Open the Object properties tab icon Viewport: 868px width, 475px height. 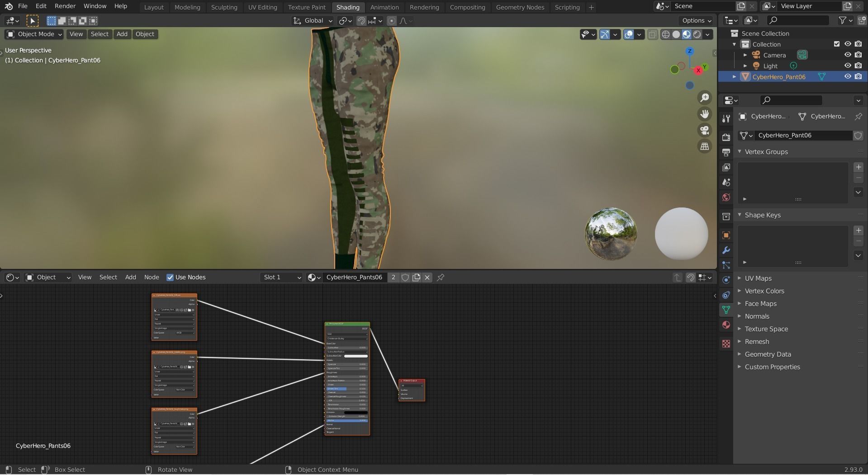[726, 235]
